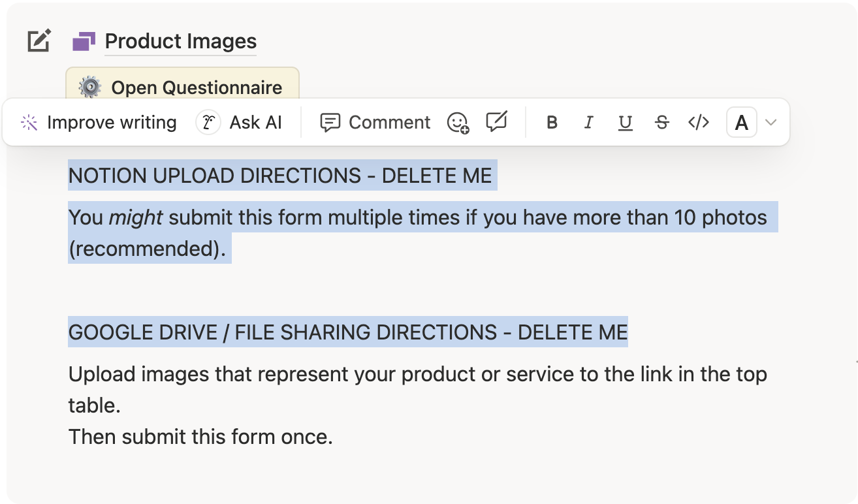Select Improve writing in the toolbar

[99, 123]
